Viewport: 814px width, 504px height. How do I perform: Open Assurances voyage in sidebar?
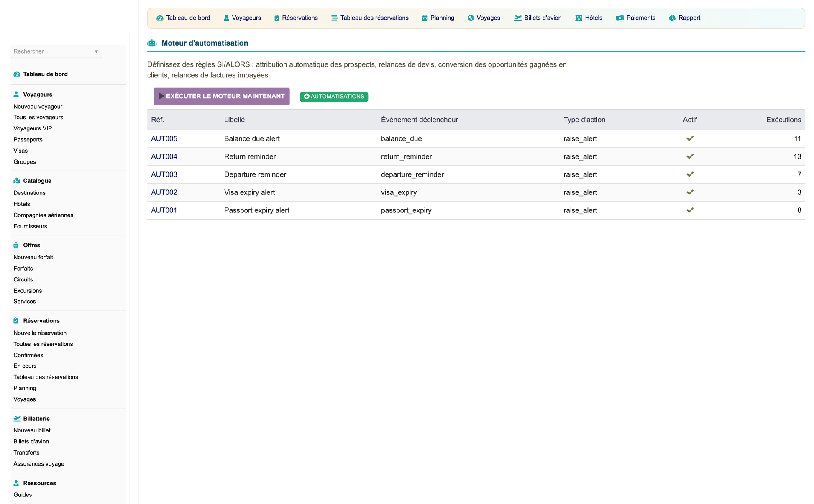[x=39, y=464]
